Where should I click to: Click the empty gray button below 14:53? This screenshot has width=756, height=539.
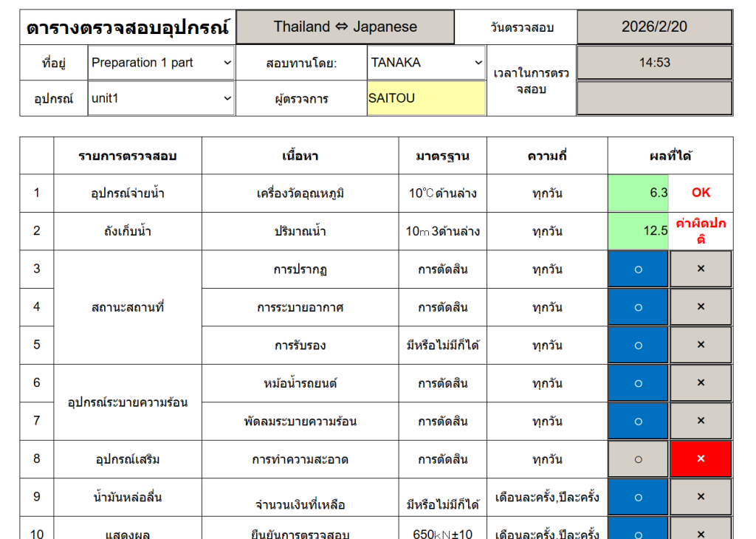click(654, 98)
